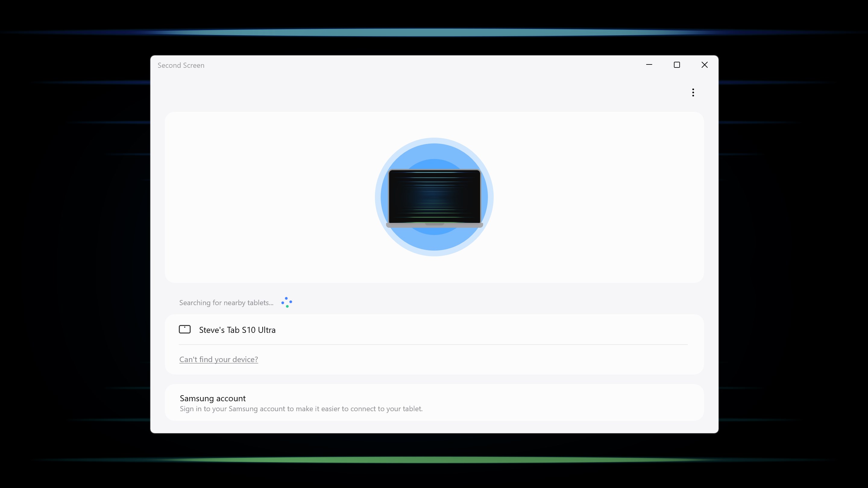
Task: Click the Samsung account section background
Action: pyautogui.click(x=573, y=402)
